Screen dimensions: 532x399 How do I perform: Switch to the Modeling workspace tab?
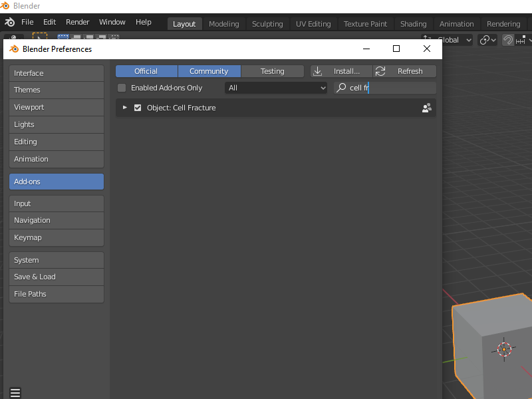pyautogui.click(x=224, y=24)
